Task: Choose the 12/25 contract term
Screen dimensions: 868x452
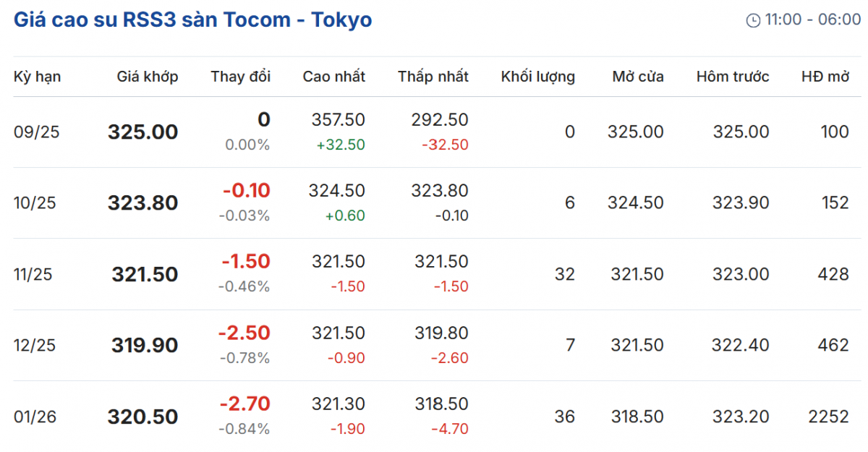Action: coord(35,346)
